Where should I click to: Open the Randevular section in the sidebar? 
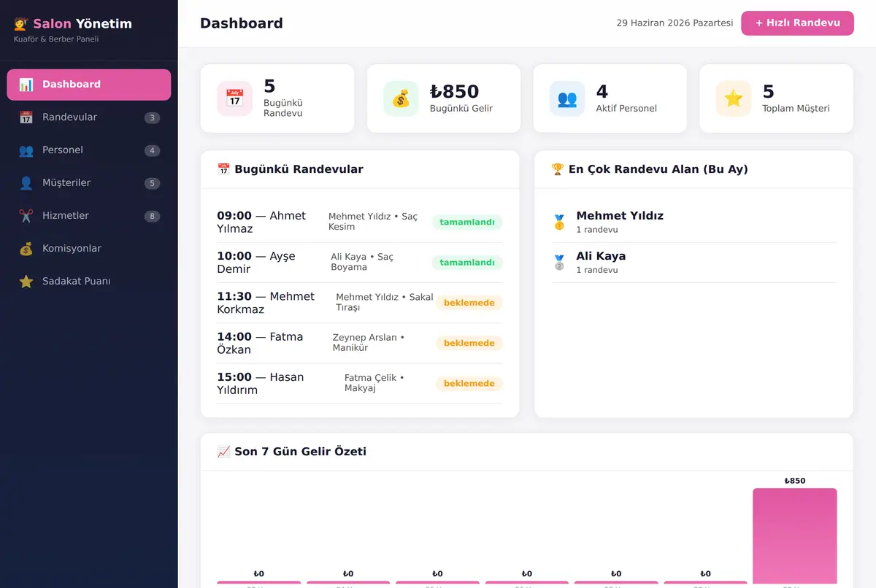[89, 117]
